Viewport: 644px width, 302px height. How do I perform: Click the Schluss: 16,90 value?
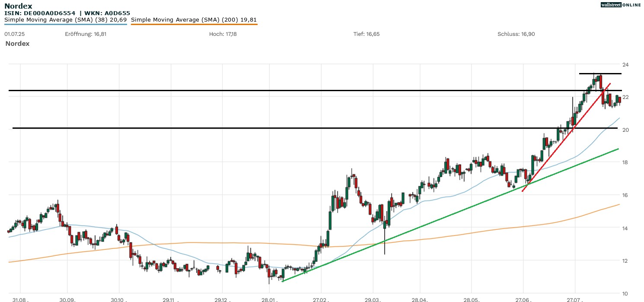pos(516,34)
